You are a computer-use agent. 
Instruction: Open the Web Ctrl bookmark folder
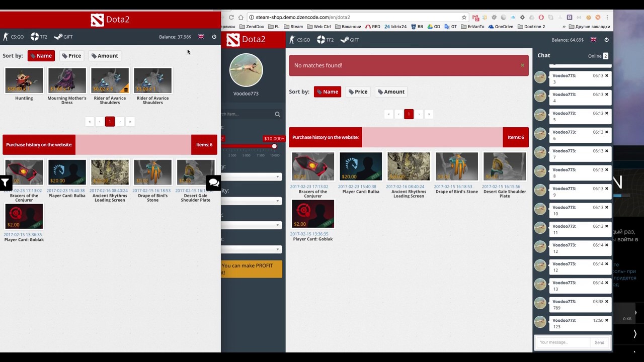319,27
